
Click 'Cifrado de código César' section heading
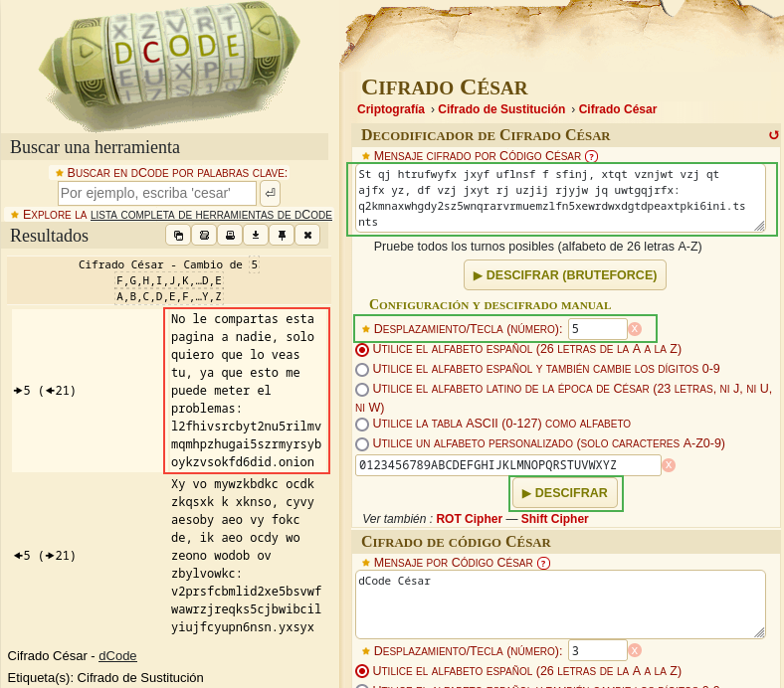click(456, 542)
